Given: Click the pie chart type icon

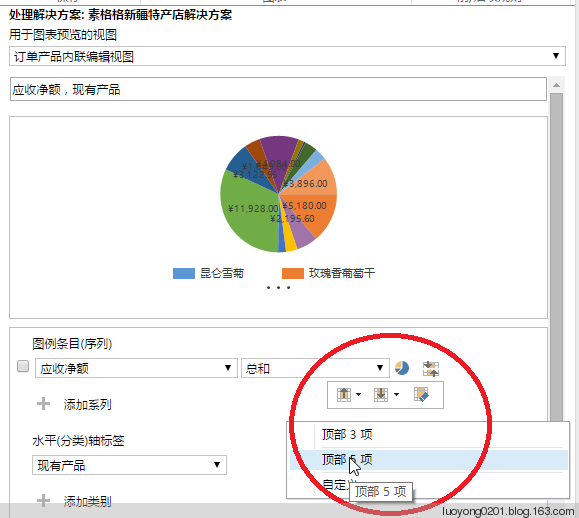Looking at the screenshot, I should point(402,368).
